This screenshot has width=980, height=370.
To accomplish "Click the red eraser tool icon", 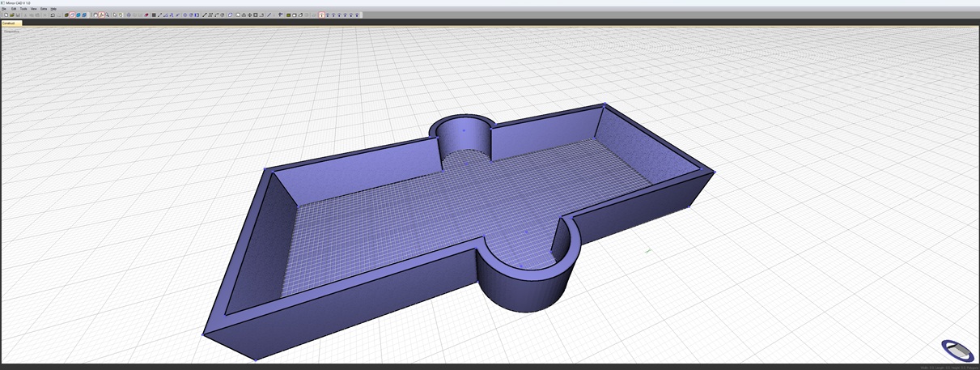I will tap(146, 15).
